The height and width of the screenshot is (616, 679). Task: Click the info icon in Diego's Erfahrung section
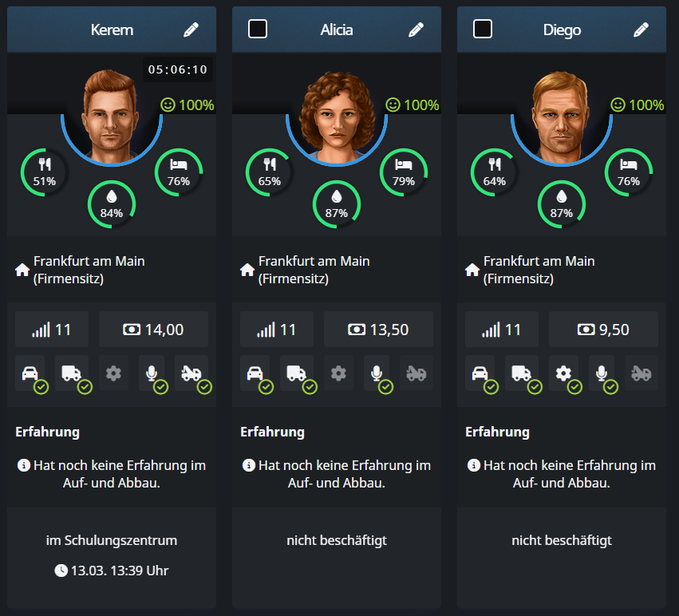pos(474,465)
